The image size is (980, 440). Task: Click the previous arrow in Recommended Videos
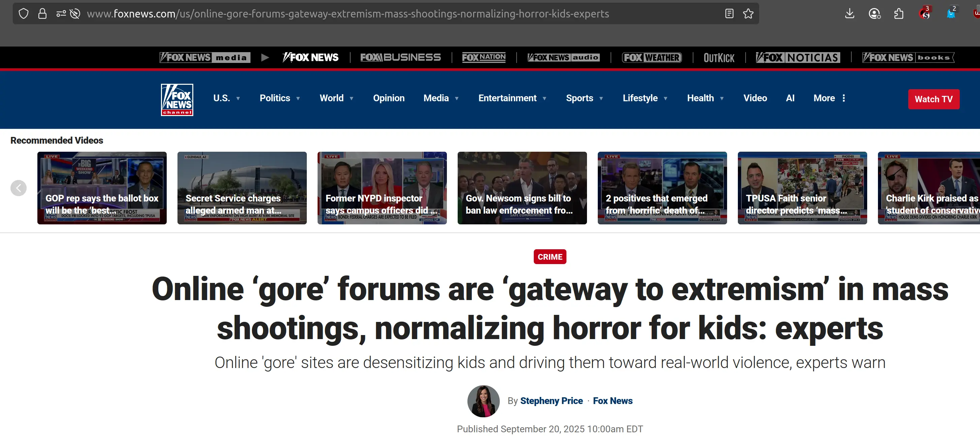(18, 188)
